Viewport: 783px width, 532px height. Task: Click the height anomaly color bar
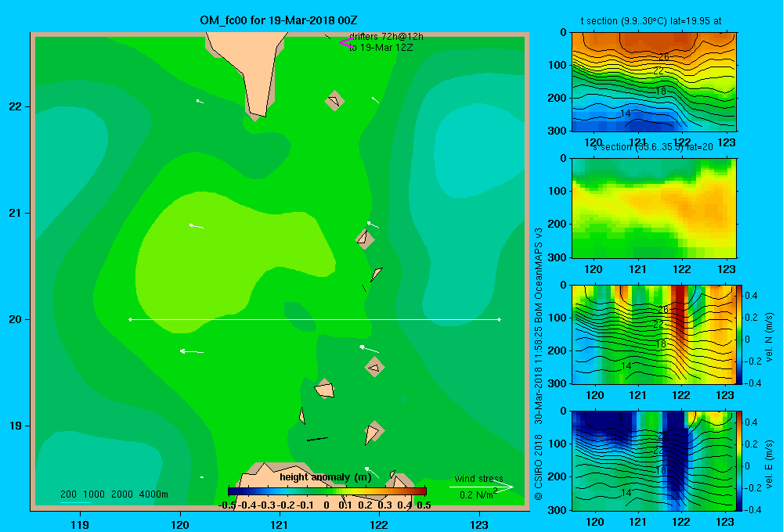327,491
